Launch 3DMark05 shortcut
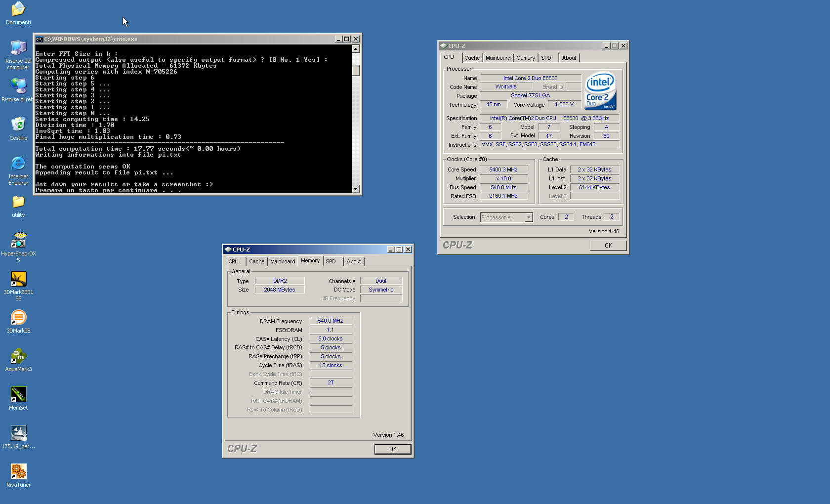This screenshot has height=504, width=830. pyautogui.click(x=18, y=317)
